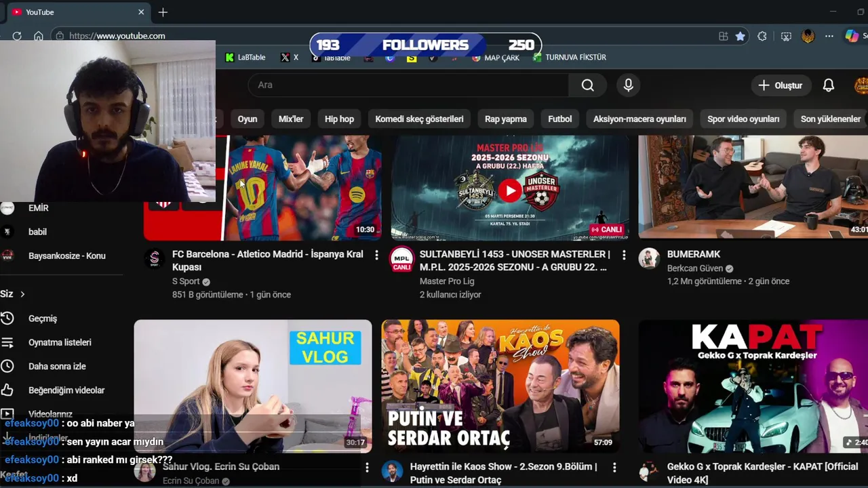This screenshot has height=488, width=868.
Task: Select the Futbol filter chip
Action: 560,119
